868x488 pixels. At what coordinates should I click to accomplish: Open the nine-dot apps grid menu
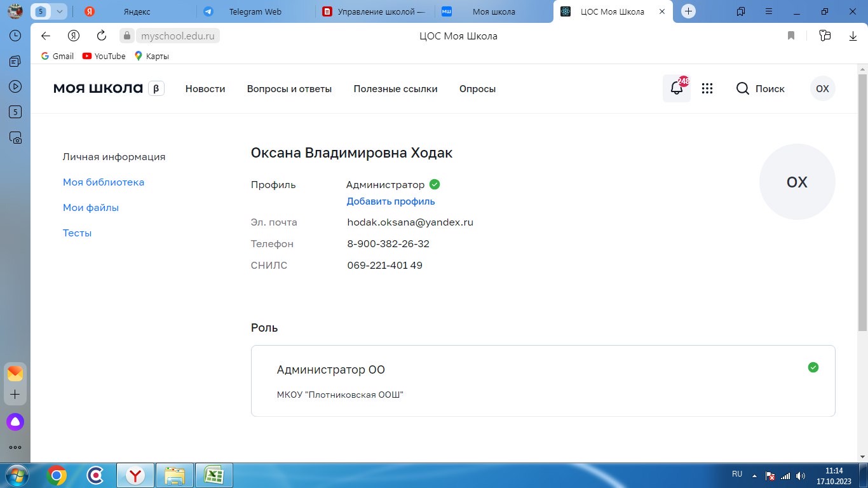coord(707,89)
